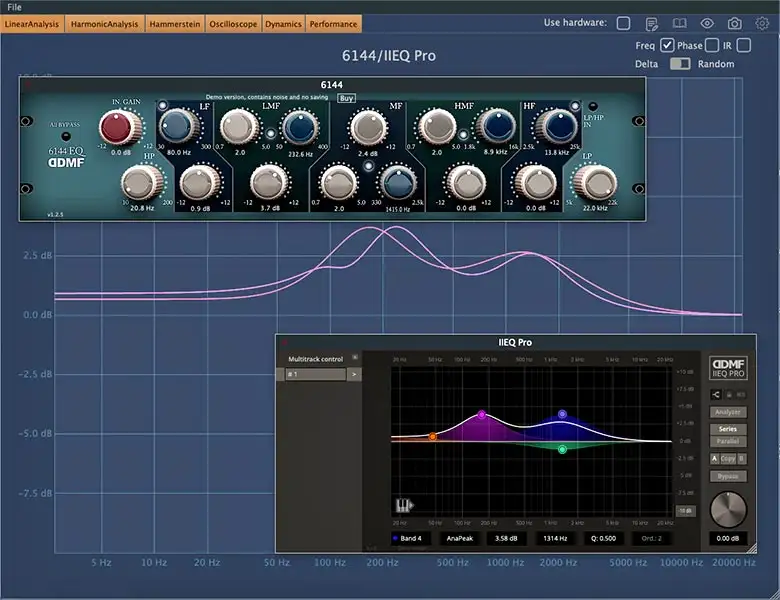Screen dimensions: 780x600
Task: Enable the Phase checkbox
Action: pyautogui.click(x=712, y=45)
